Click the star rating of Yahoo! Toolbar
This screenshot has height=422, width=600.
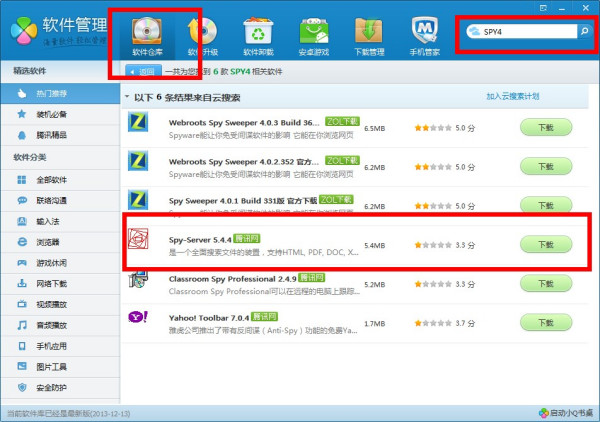(x=433, y=323)
